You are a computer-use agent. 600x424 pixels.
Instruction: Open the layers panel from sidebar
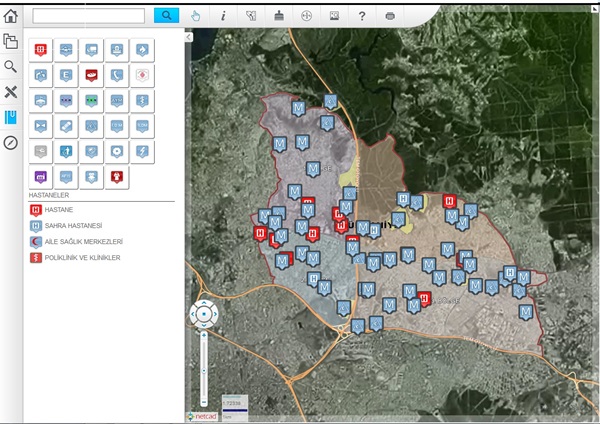pos(11,41)
